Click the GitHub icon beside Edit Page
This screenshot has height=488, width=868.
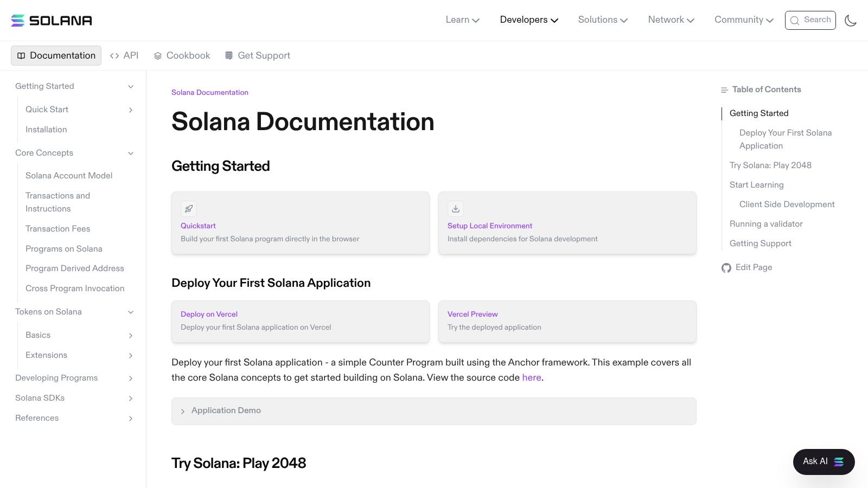coord(726,268)
